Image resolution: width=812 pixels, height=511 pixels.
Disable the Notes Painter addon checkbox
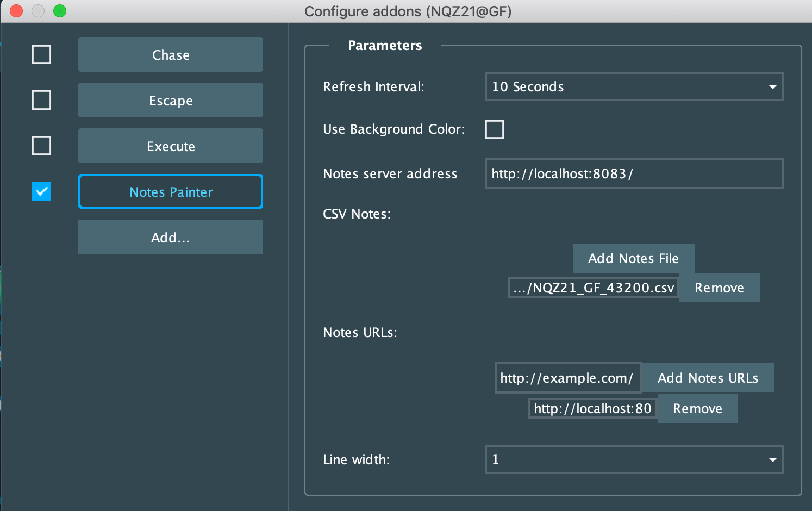(41, 191)
